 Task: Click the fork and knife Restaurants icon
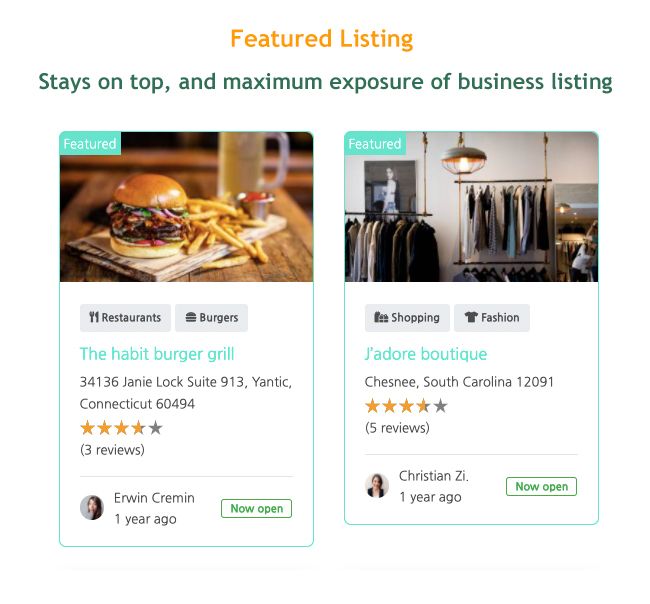pos(94,318)
